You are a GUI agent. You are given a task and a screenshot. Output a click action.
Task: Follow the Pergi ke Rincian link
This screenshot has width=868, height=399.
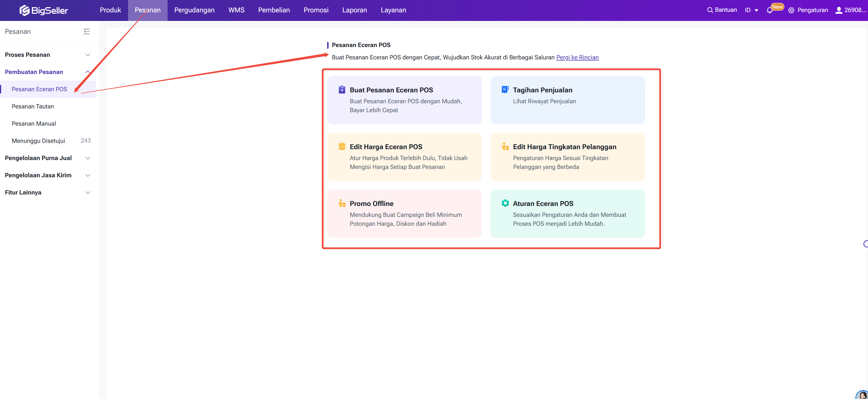(x=577, y=57)
